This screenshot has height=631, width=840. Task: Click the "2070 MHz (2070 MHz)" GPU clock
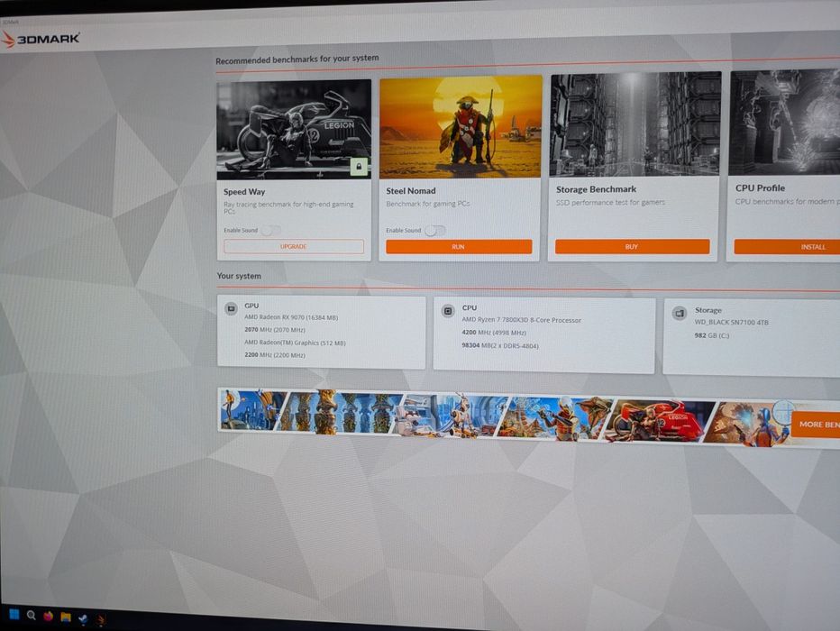(275, 330)
